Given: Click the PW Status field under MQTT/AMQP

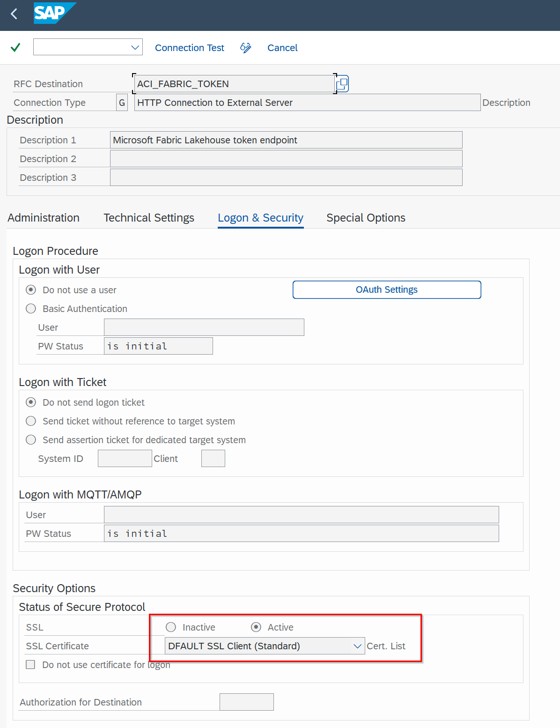Looking at the screenshot, I should point(302,534).
